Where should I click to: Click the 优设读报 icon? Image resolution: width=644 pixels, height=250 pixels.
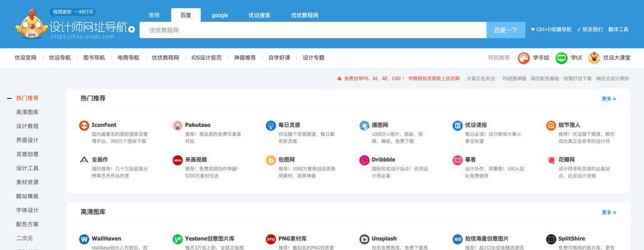[457, 126]
